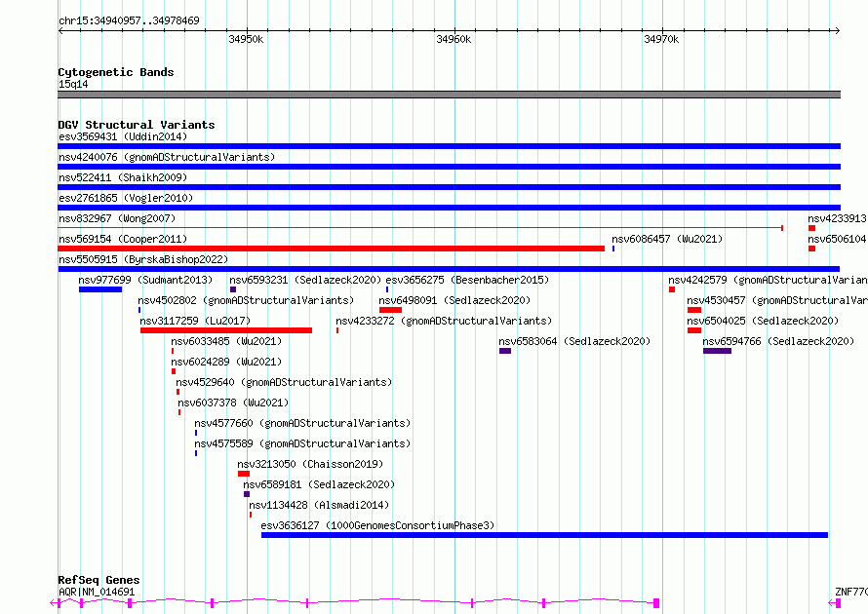Click the Cytogenetic Bands track title
The image size is (868, 614).
(116, 72)
